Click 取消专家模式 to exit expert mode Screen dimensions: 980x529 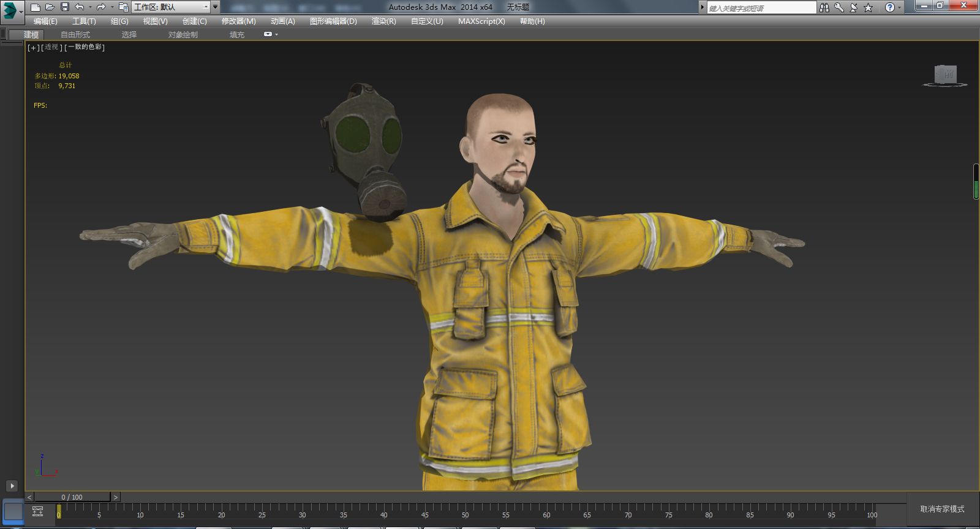942,509
